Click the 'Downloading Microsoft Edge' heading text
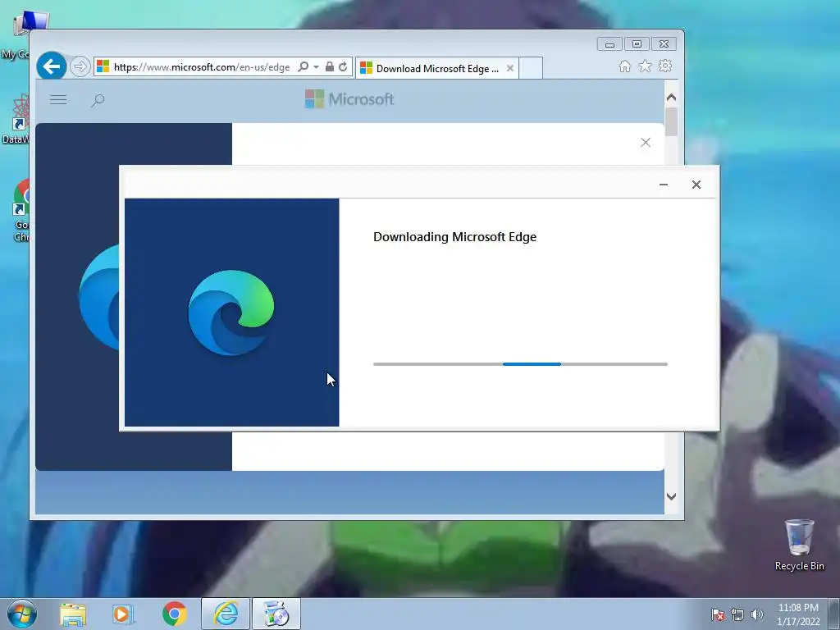The width and height of the screenshot is (840, 630). (454, 237)
